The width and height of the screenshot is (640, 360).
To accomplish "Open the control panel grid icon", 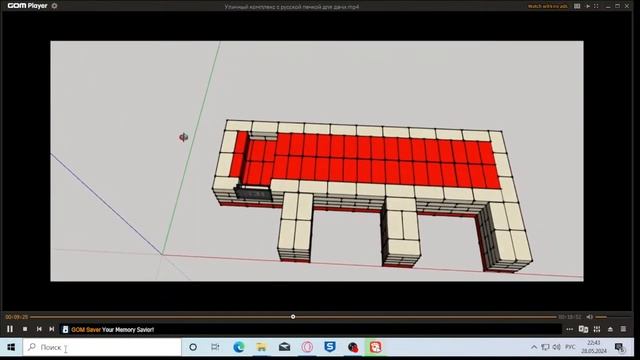I will click(x=597, y=329).
